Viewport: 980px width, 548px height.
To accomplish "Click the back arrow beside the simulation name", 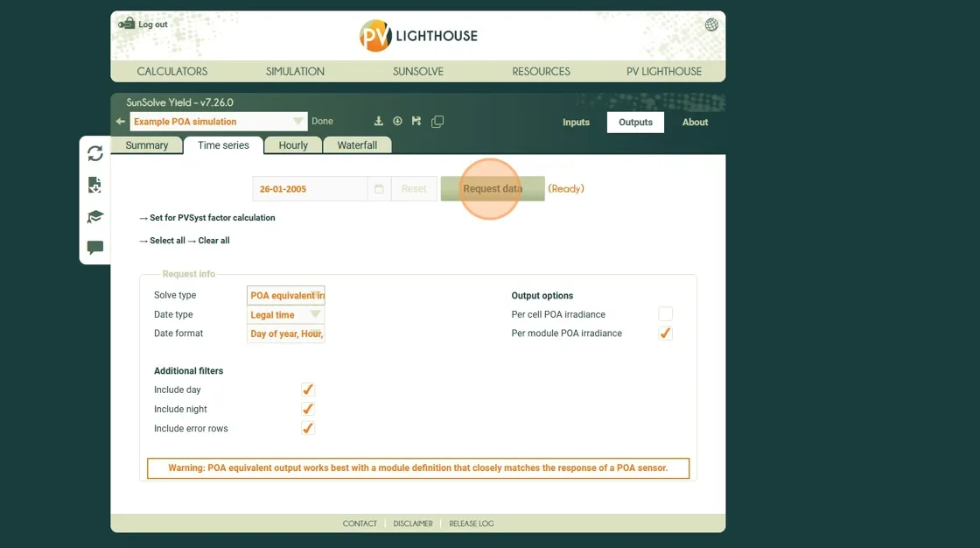I will [121, 122].
